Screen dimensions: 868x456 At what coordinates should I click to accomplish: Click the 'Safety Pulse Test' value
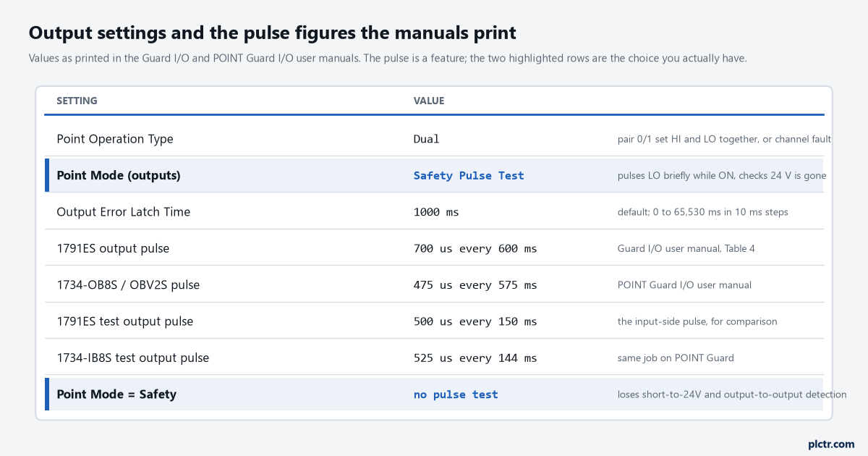[469, 175]
